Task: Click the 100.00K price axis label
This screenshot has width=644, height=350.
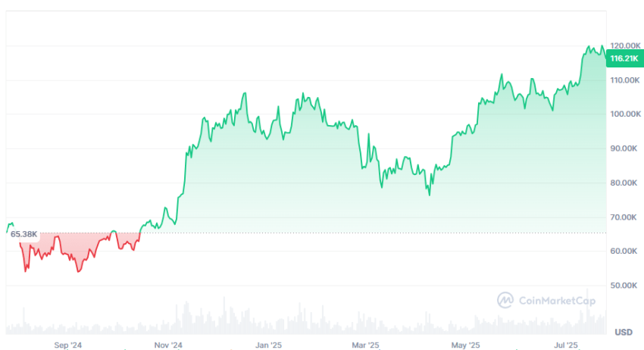Action: pos(623,114)
